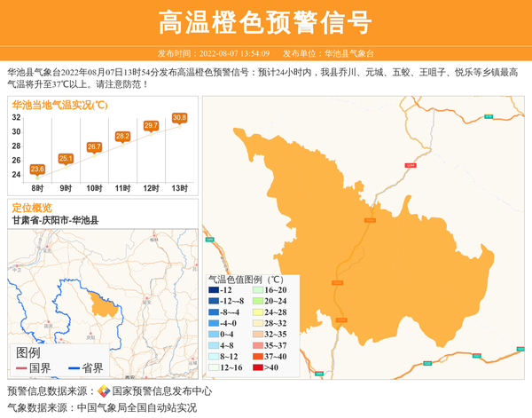The image size is (532, 418).
Task: Click the 25.1 data point at 9时
Action: coord(66,158)
